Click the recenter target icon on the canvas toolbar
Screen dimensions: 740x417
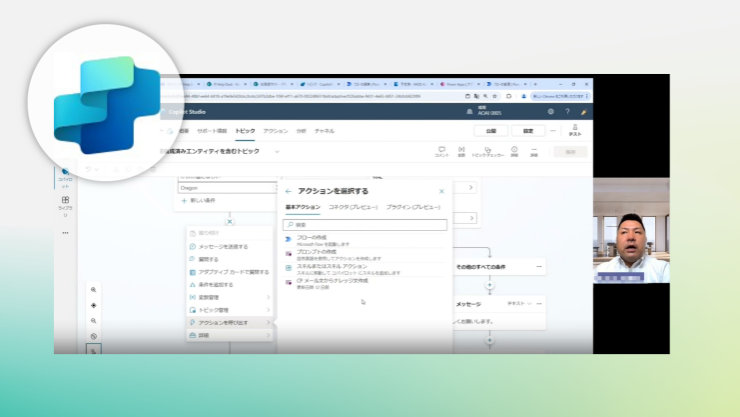(93, 305)
